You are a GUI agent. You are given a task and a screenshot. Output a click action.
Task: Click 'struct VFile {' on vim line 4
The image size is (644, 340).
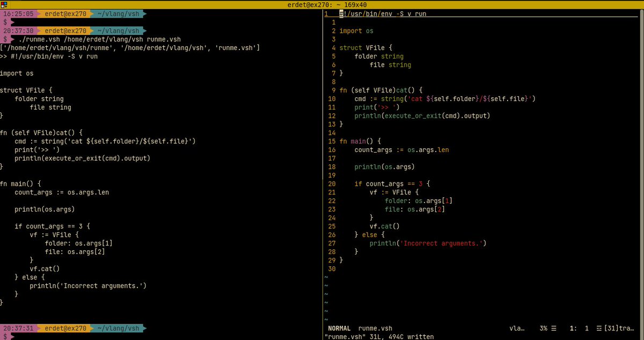point(366,48)
